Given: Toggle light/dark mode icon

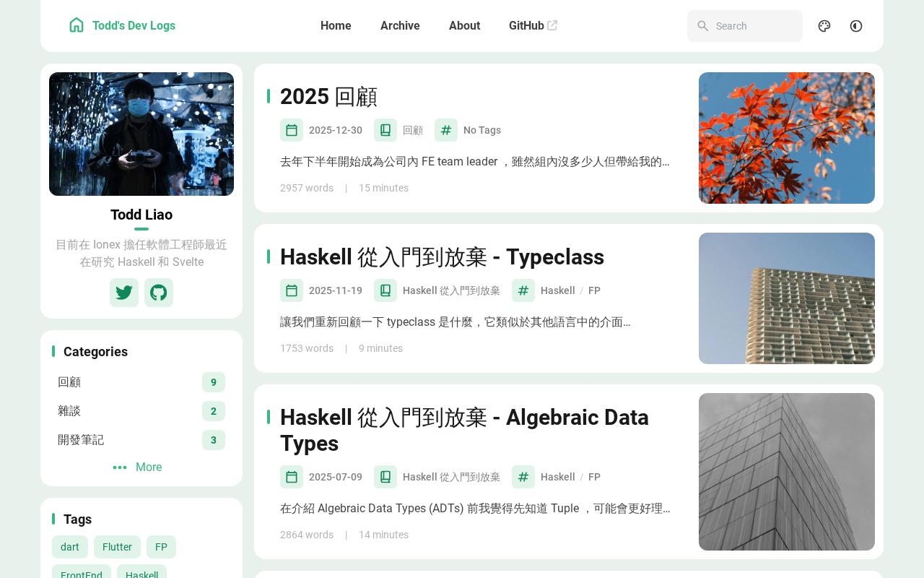Looking at the screenshot, I should 856,26.
